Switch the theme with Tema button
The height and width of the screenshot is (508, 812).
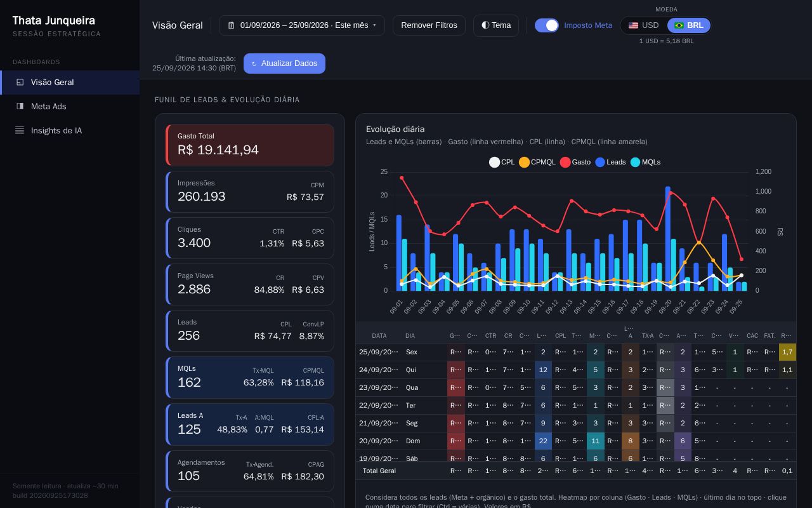[x=496, y=25]
